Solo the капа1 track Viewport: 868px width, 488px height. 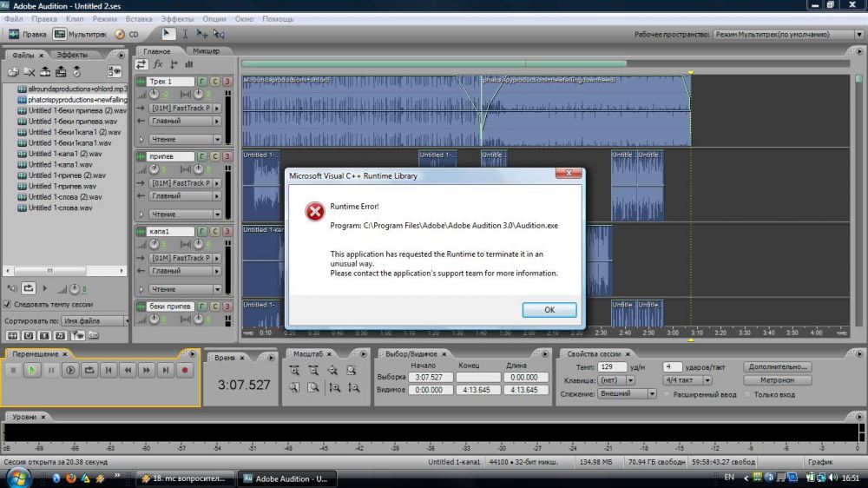(214, 231)
